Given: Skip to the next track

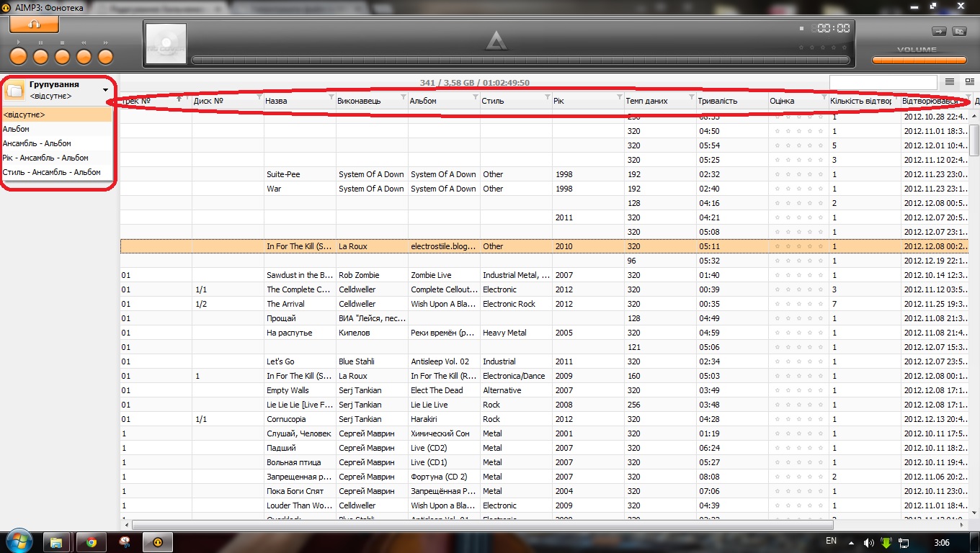Looking at the screenshot, I should pos(106,56).
